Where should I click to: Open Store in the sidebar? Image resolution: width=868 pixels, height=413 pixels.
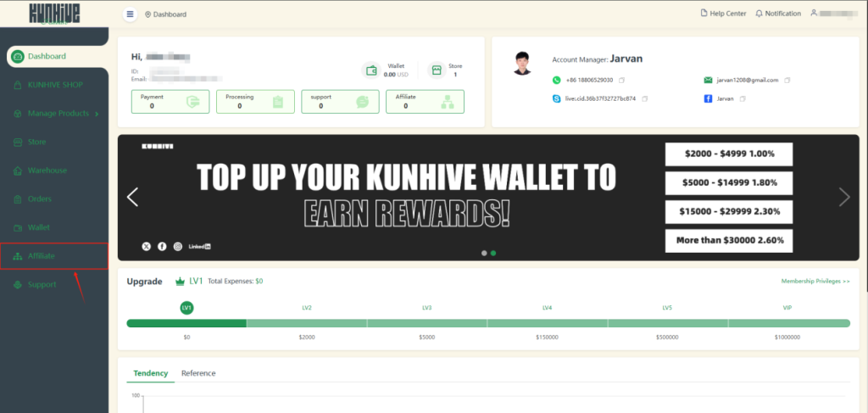click(54, 142)
